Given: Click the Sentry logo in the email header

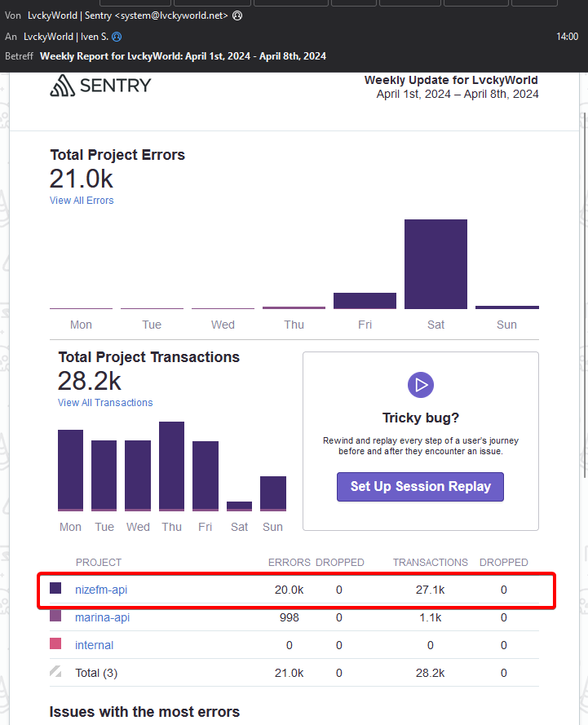Looking at the screenshot, I should coord(100,86).
